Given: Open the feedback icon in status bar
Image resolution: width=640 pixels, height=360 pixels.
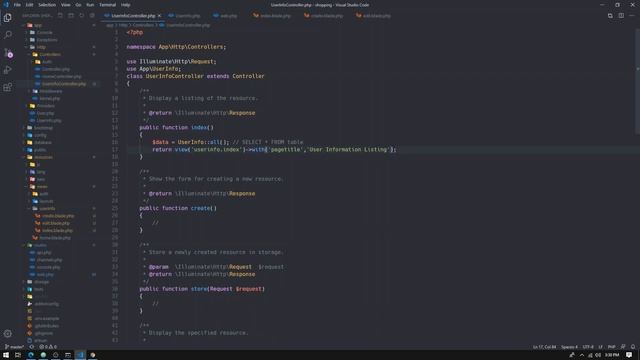Looking at the screenshot, I should tap(623, 347).
